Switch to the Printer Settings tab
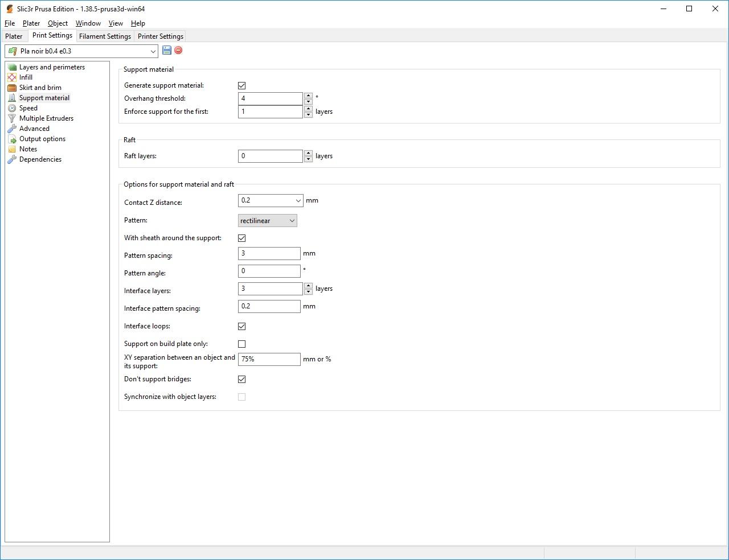This screenshot has height=560, width=729. (161, 36)
